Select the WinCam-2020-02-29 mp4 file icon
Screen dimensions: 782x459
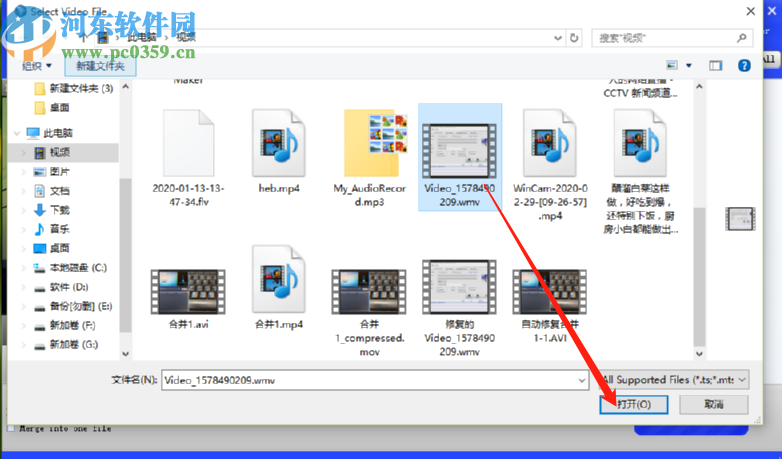pos(550,143)
